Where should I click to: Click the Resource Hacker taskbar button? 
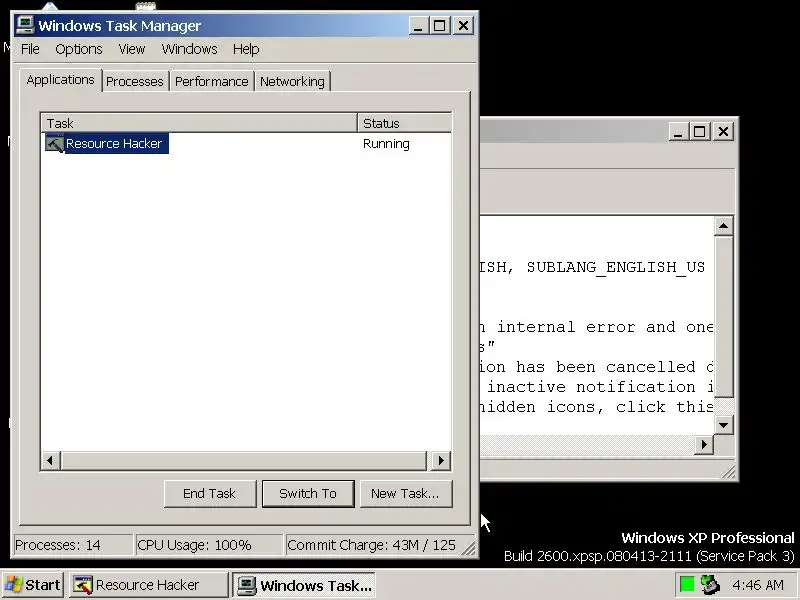pyautogui.click(x=148, y=585)
